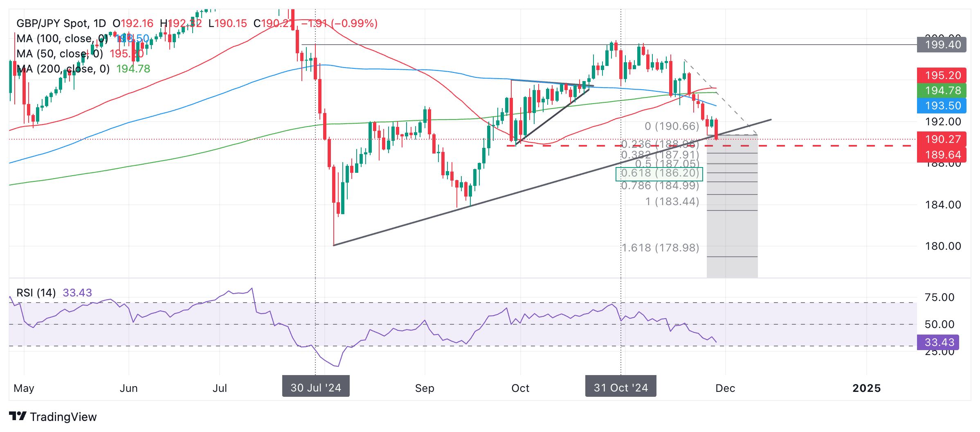Select the GBP/JPY Spot 1D chart title
Image resolution: width=980 pixels, height=432 pixels.
coord(61,23)
